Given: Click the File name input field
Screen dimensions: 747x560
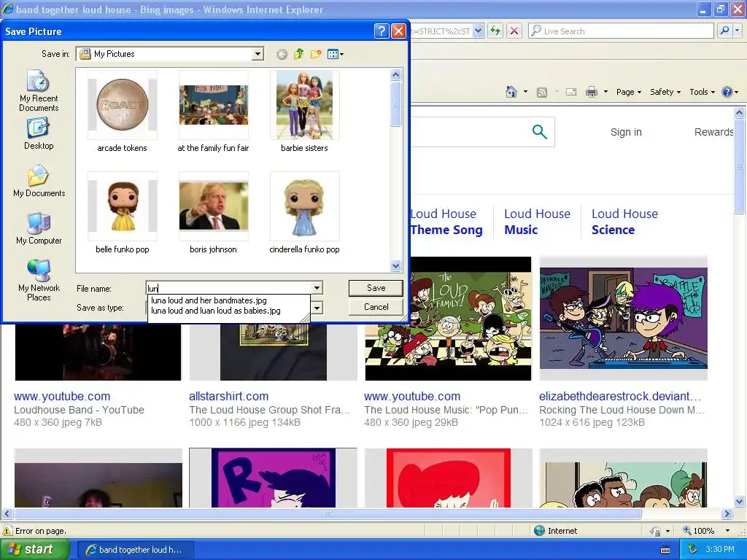Looking at the screenshot, I should (228, 287).
